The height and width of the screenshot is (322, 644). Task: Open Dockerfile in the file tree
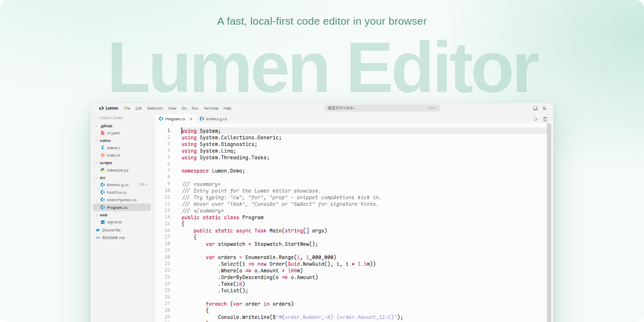122,230
